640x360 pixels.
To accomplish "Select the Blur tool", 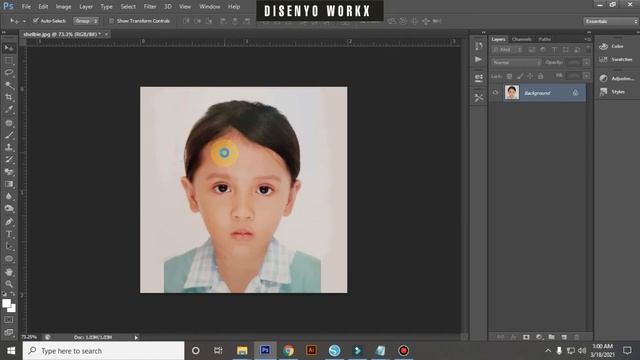I will tap(9, 196).
